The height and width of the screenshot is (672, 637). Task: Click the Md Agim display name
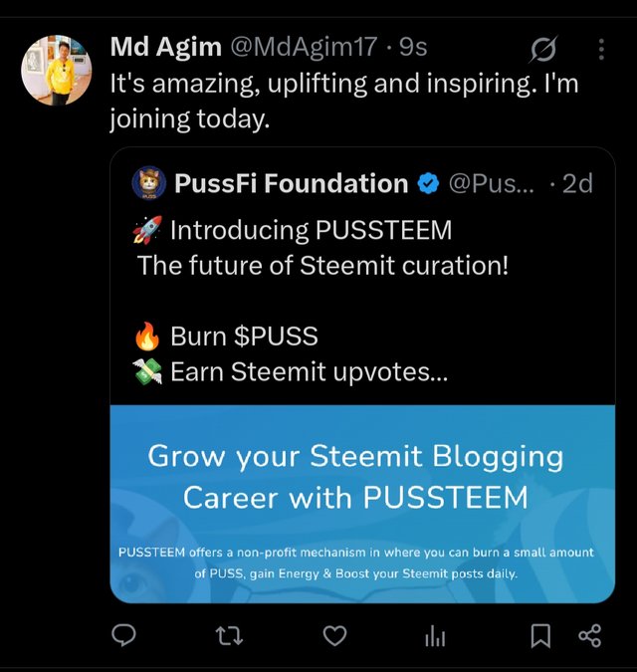point(166,46)
